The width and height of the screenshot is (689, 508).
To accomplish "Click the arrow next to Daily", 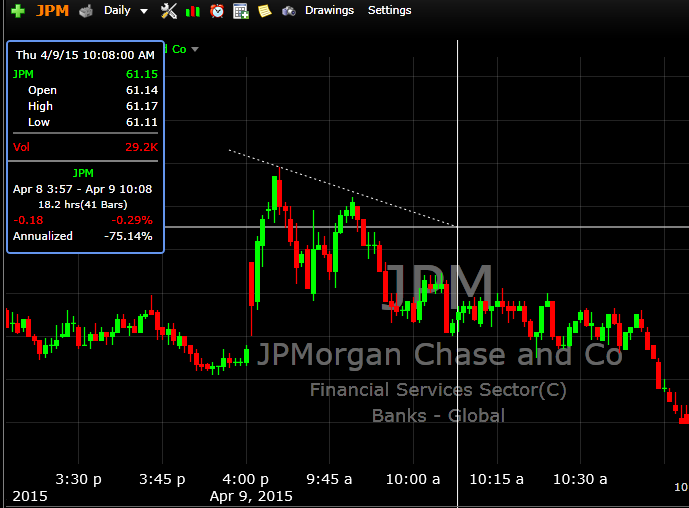I will click(x=144, y=11).
